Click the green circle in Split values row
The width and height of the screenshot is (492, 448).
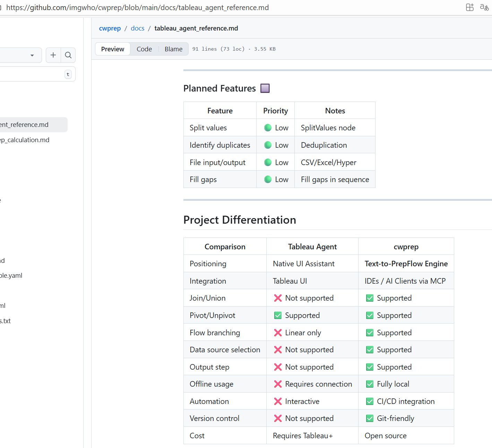[268, 128]
